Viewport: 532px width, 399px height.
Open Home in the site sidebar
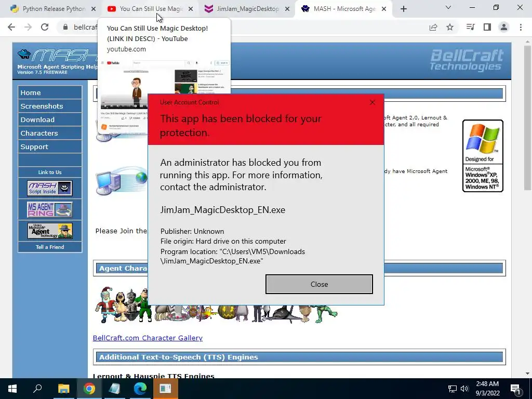pyautogui.click(x=50, y=92)
